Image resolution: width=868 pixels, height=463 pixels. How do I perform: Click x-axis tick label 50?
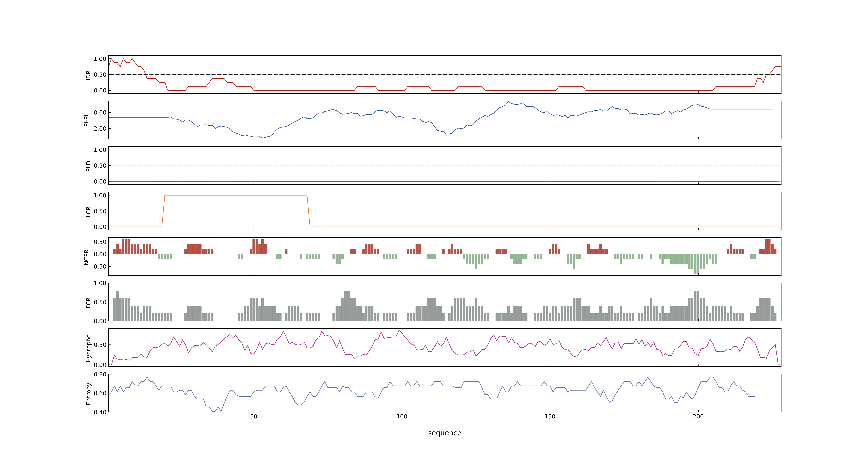253,416
